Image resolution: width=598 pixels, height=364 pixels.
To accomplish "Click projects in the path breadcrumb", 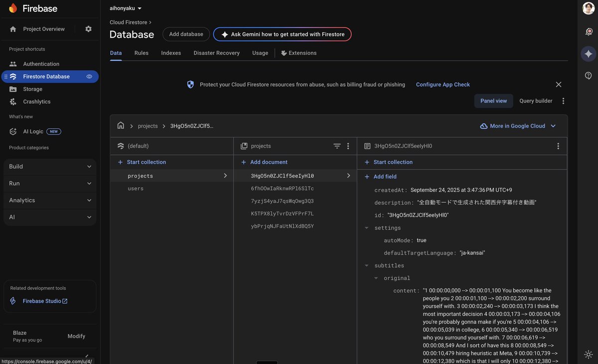I will coord(148,126).
